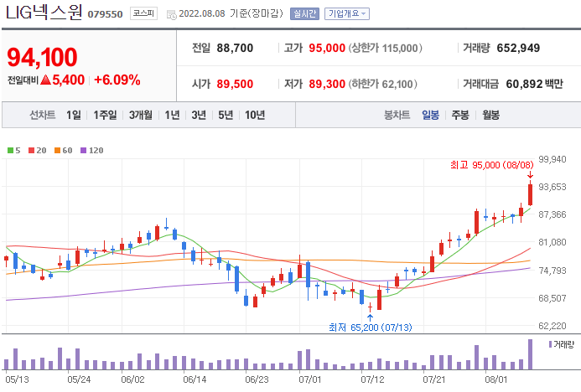Click the opening price value 89,500
The height and width of the screenshot is (392, 581).
click(235, 84)
